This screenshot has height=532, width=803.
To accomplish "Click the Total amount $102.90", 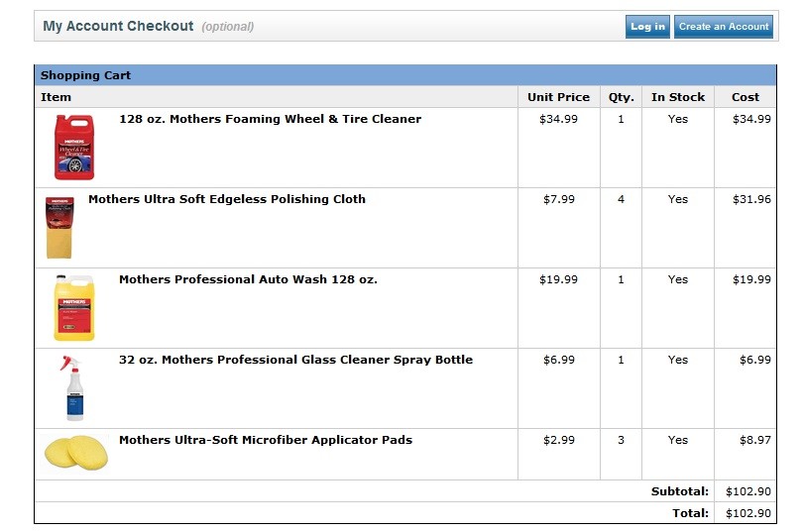I will [747, 513].
